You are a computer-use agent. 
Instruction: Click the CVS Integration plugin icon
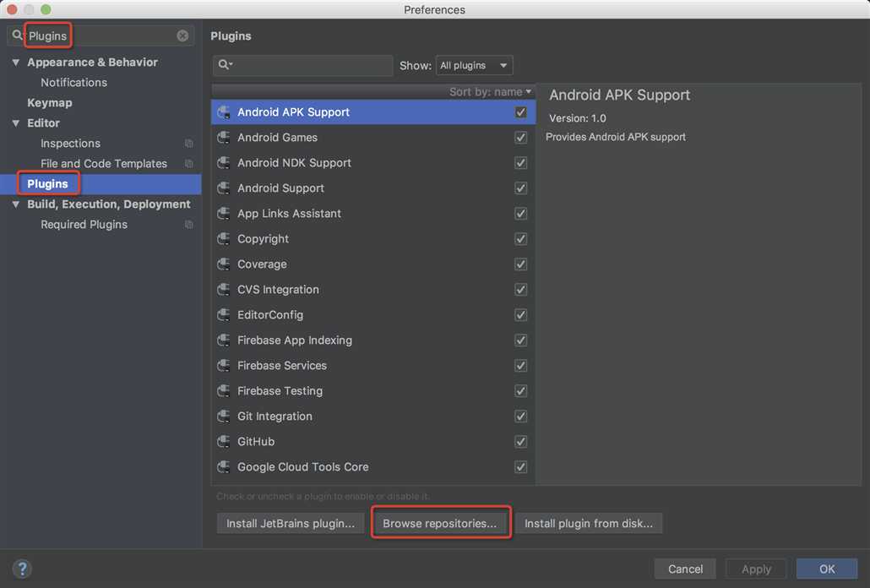[x=224, y=290]
